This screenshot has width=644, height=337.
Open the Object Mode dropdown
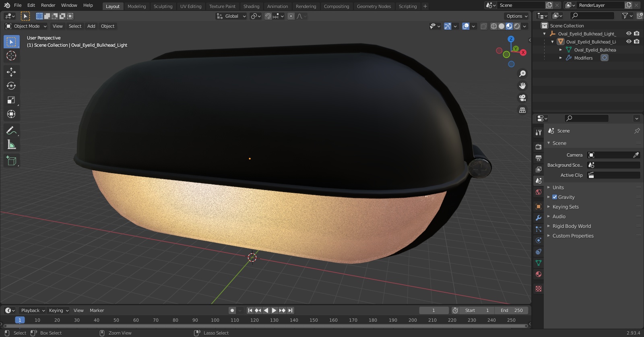point(26,26)
